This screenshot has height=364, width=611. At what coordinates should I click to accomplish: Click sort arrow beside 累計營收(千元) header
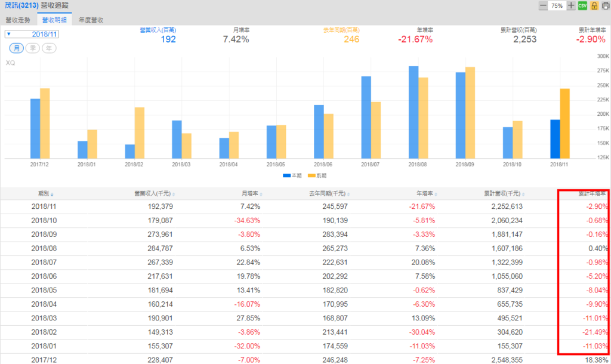(x=523, y=194)
